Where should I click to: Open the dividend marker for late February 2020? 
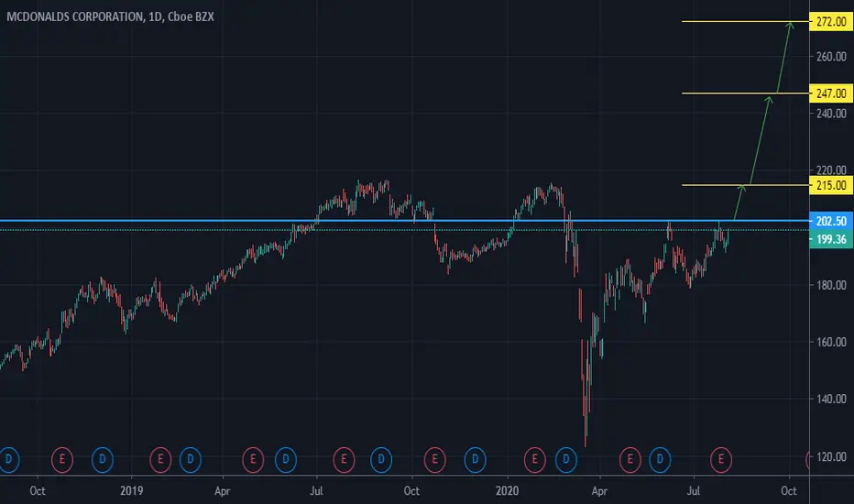pos(566,460)
